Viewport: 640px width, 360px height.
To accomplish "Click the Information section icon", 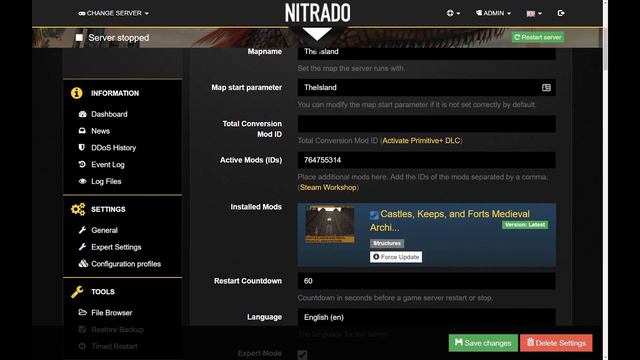I will tap(76, 93).
